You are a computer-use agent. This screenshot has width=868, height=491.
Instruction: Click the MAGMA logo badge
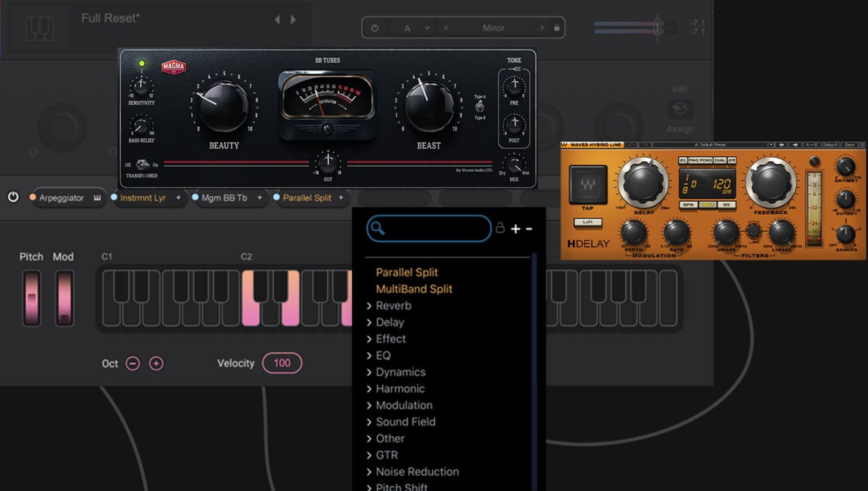pyautogui.click(x=174, y=66)
